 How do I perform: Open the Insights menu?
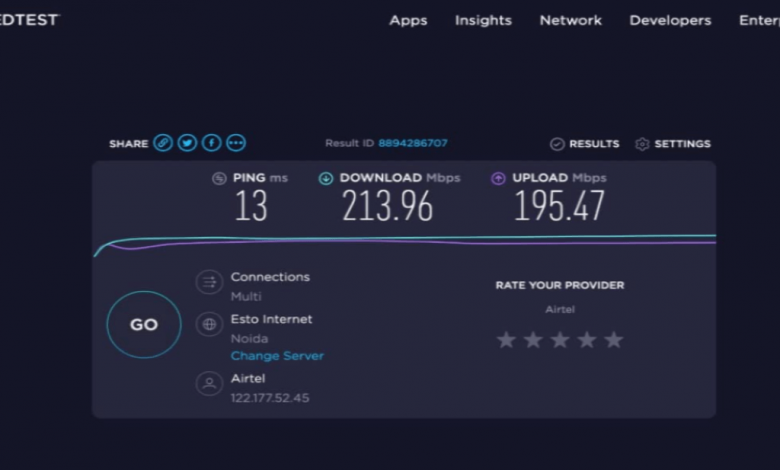click(483, 20)
